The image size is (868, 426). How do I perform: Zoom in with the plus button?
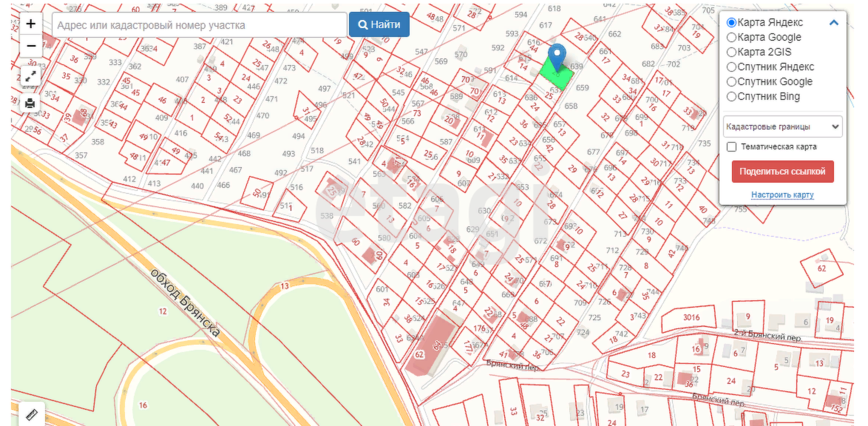(31, 23)
